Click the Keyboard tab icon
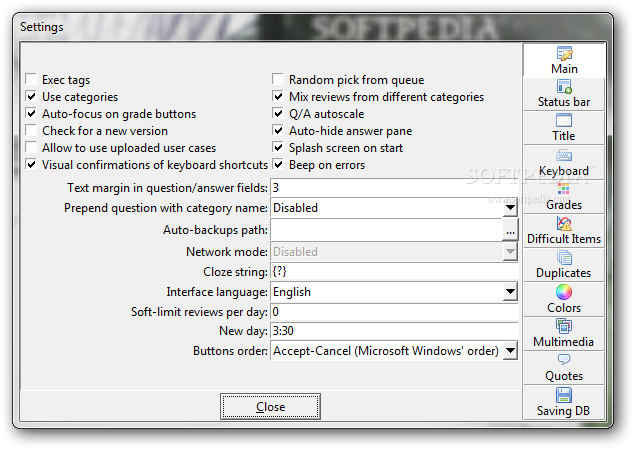Image resolution: width=634 pixels, height=449 pixels. click(x=564, y=155)
